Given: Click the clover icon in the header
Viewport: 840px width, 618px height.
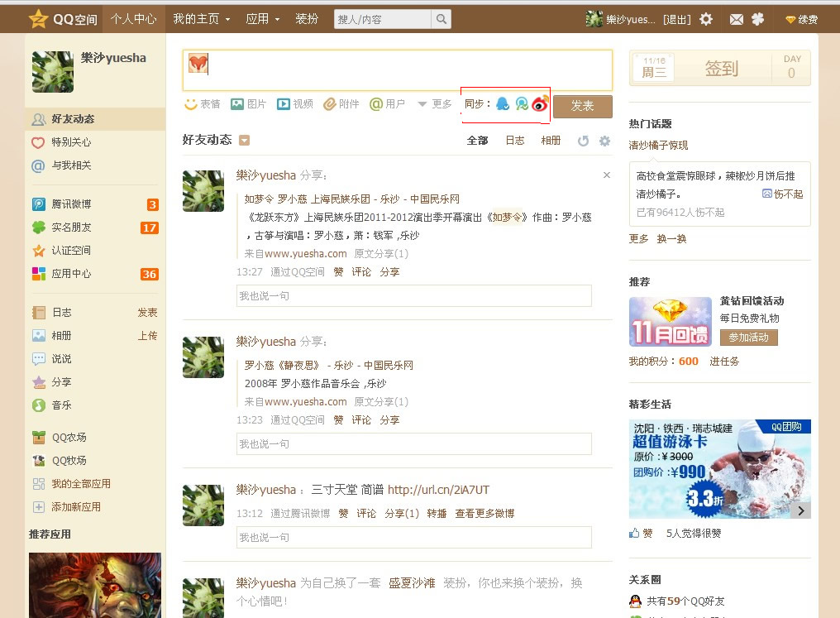Looking at the screenshot, I should click(757, 19).
